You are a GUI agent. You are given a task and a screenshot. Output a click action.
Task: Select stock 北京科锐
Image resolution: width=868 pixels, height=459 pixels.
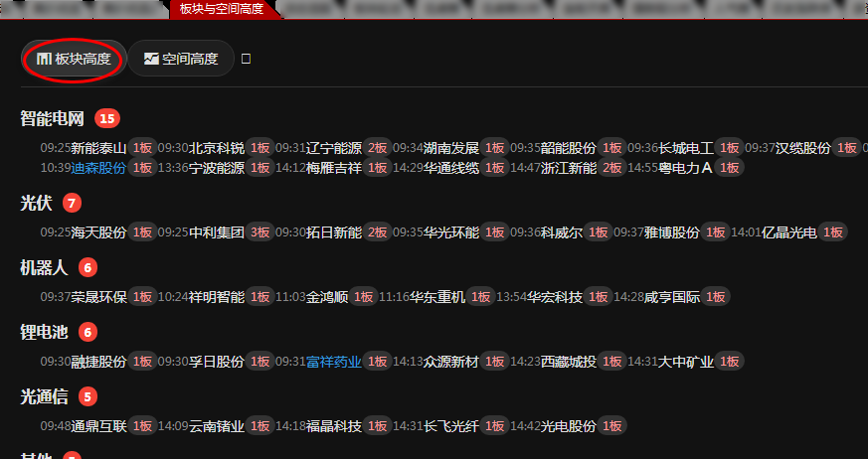(x=217, y=148)
